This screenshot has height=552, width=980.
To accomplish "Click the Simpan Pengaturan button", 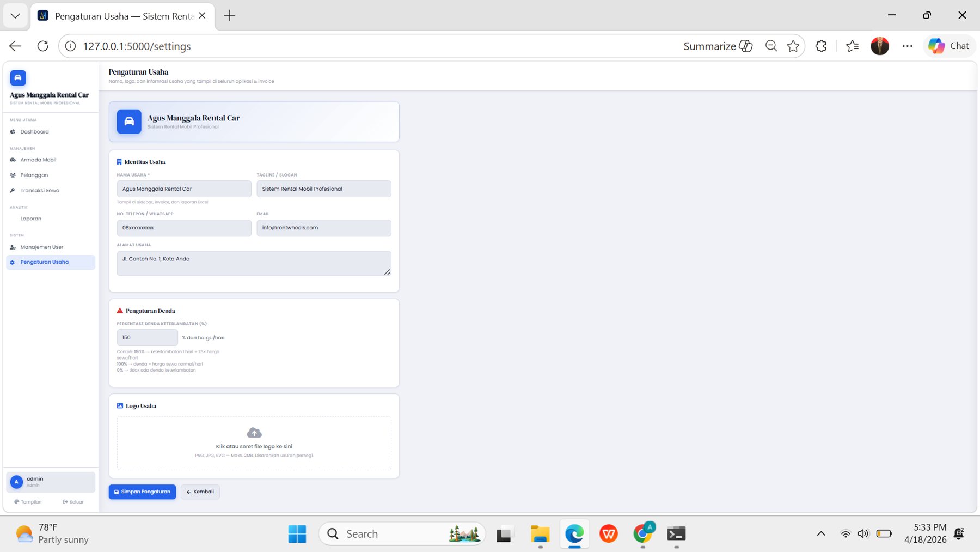I will point(142,492).
